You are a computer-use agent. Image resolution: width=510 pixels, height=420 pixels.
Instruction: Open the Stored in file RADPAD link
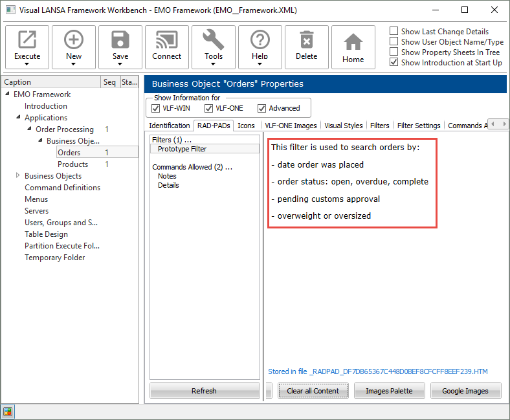point(377,371)
